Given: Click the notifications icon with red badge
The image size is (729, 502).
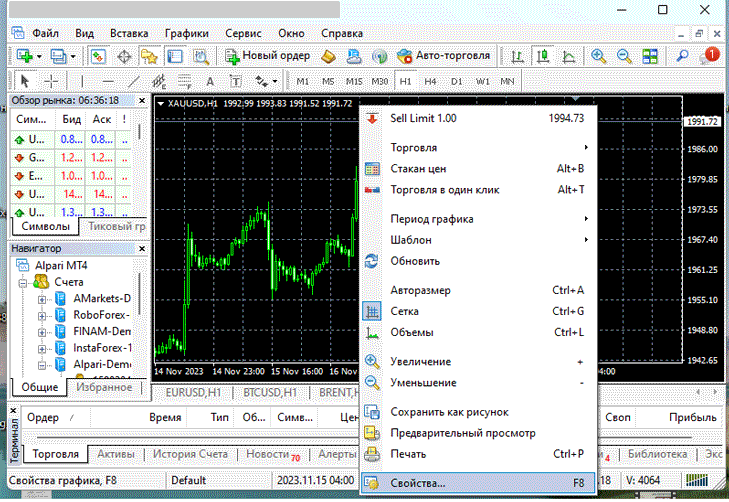Looking at the screenshot, I should 712,56.
